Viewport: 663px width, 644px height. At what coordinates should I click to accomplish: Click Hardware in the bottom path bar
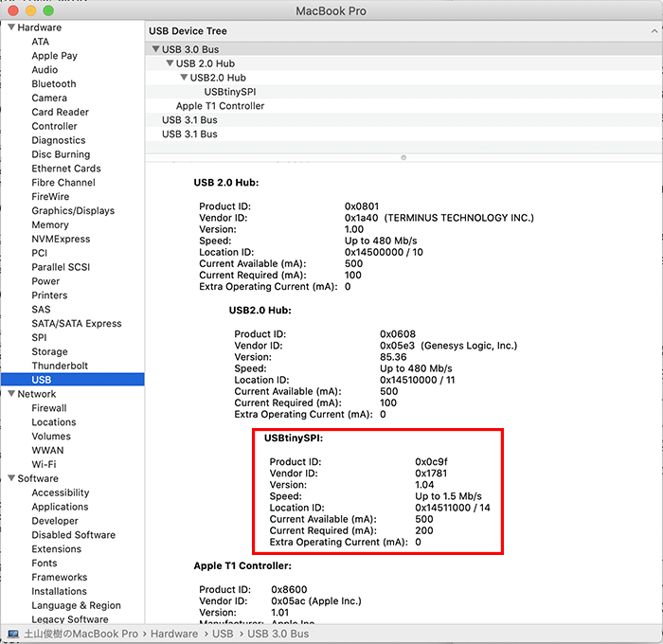tap(174, 634)
